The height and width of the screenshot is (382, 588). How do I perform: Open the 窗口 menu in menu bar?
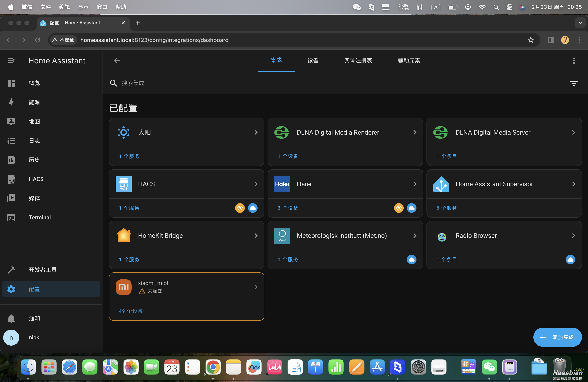[x=102, y=7]
